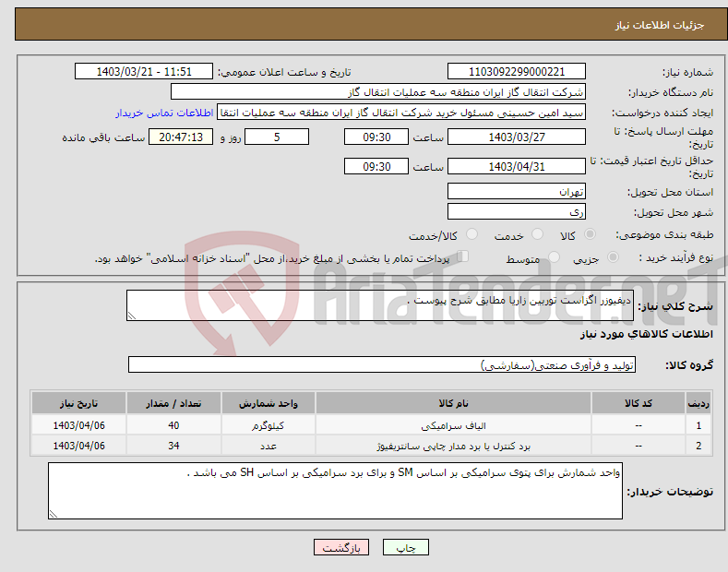Image resolution: width=728 pixels, height=572 pixels.
Task: Select the جزیی purchase type radio
Action: click(613, 256)
